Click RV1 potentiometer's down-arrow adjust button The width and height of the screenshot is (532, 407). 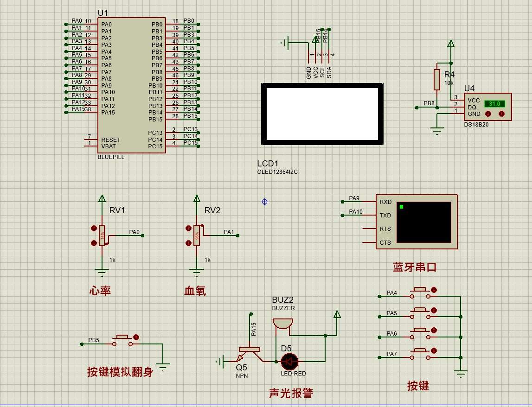point(94,243)
